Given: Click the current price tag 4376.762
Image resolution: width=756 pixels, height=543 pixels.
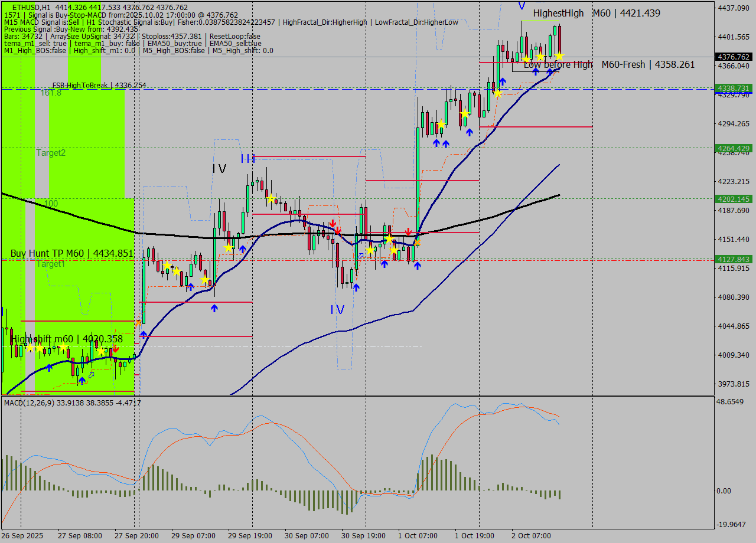Looking at the screenshot, I should [733, 57].
